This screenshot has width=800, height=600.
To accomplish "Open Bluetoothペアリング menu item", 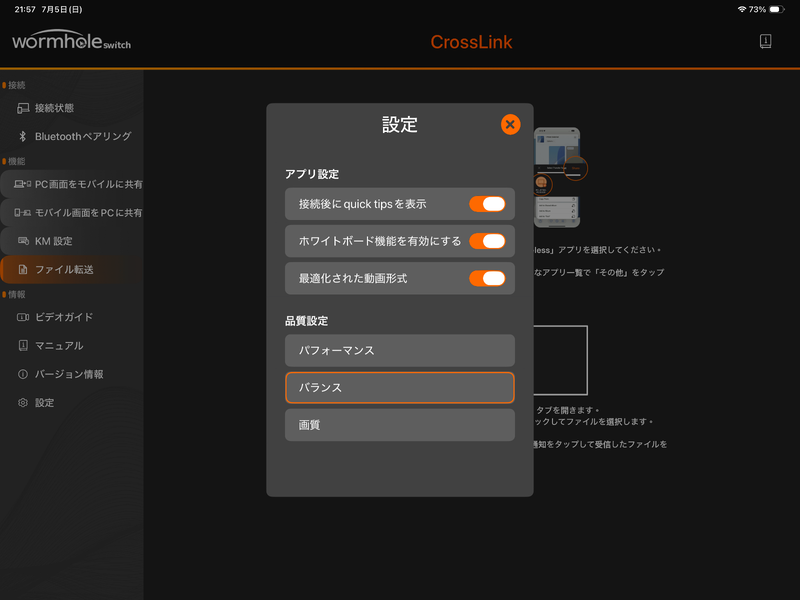I will click(71, 136).
